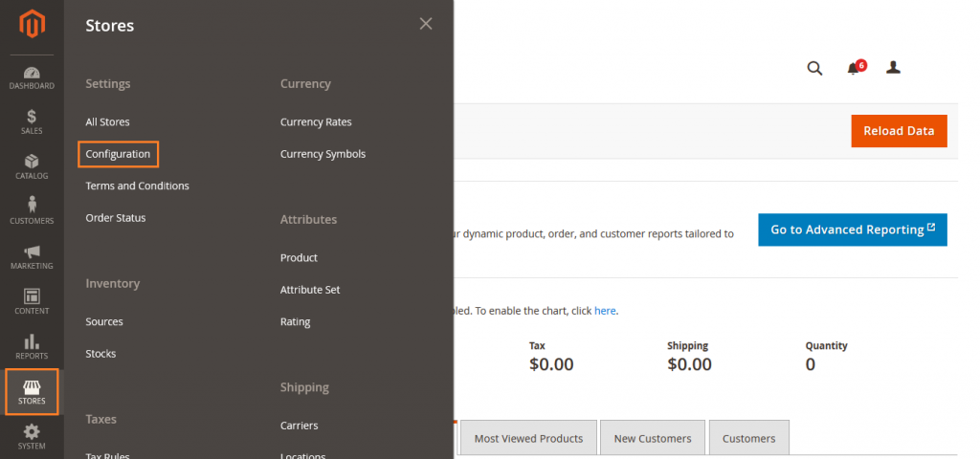Open shipping Carriers

coord(299,426)
